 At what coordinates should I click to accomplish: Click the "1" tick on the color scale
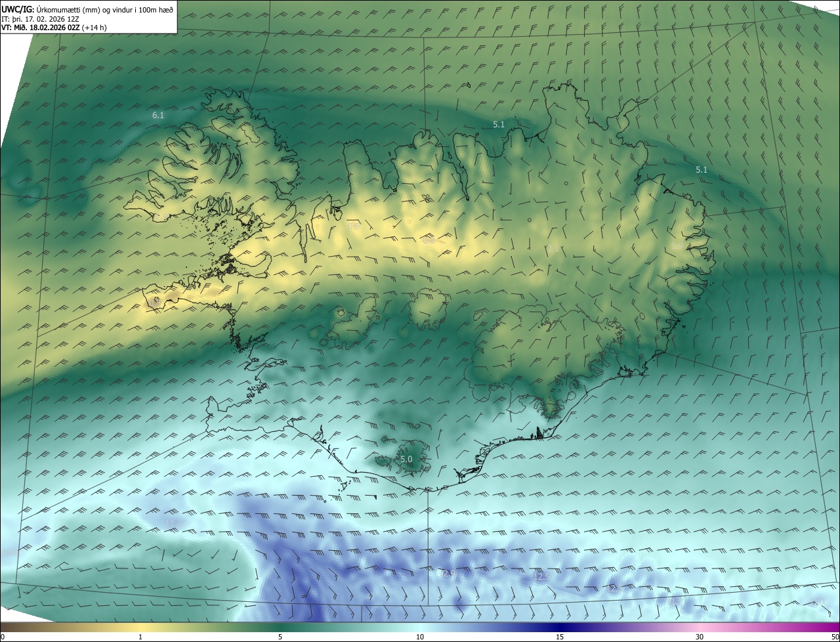click(x=140, y=637)
